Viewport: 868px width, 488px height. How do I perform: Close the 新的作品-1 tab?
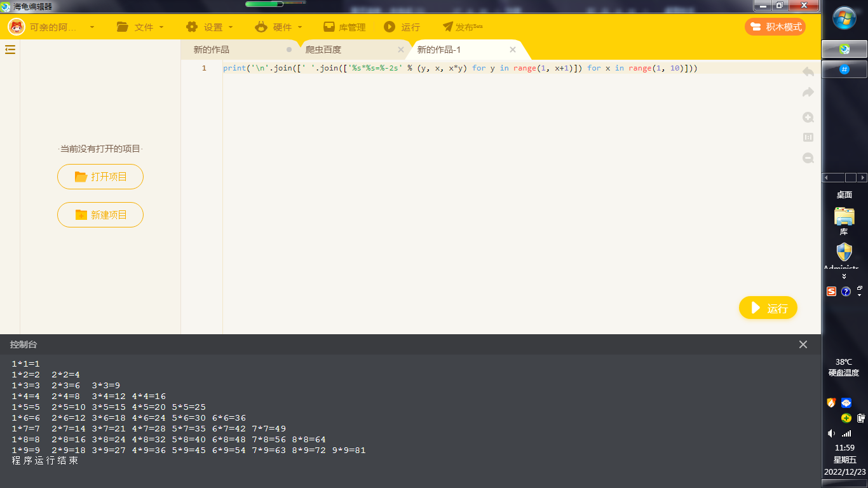point(513,50)
